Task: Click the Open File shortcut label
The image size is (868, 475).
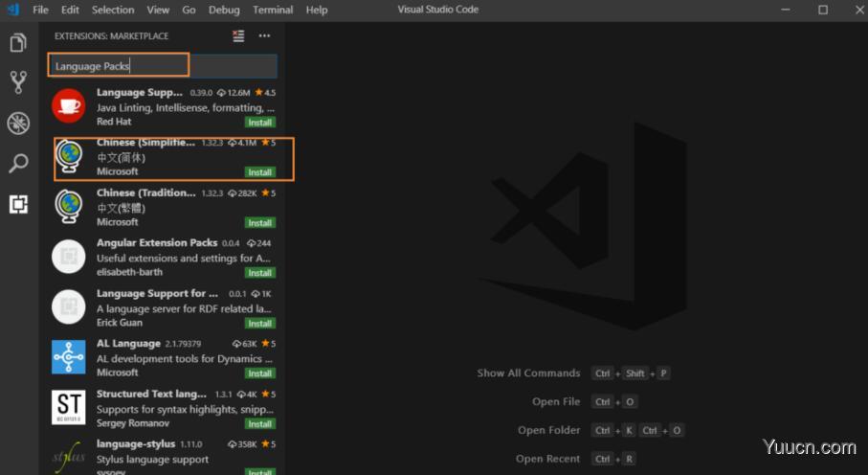Action: [x=556, y=402]
